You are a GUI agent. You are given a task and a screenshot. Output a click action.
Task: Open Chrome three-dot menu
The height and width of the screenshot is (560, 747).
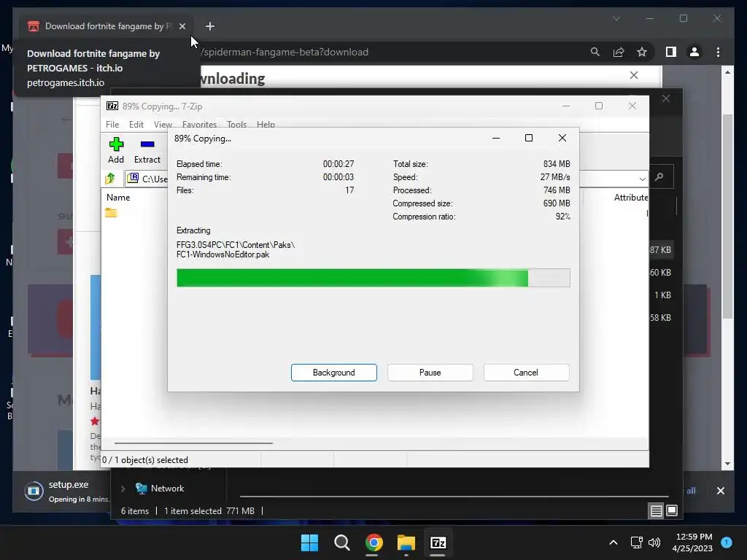tap(718, 52)
